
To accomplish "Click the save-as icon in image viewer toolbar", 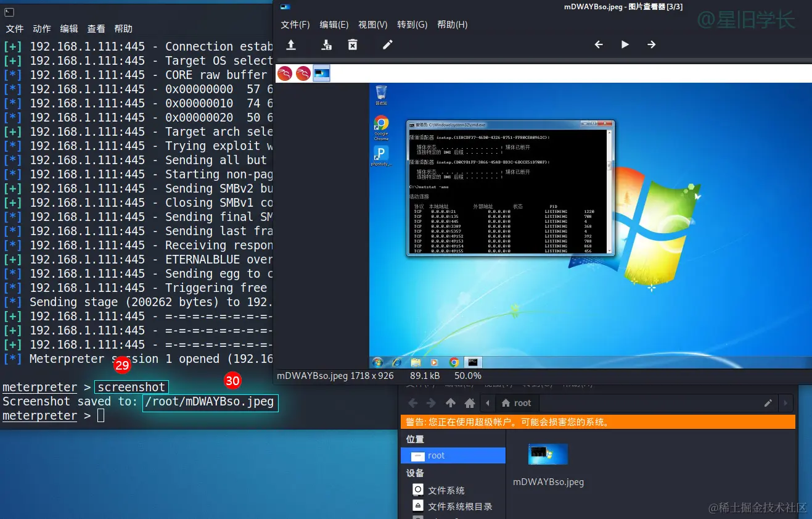I will 327,44.
